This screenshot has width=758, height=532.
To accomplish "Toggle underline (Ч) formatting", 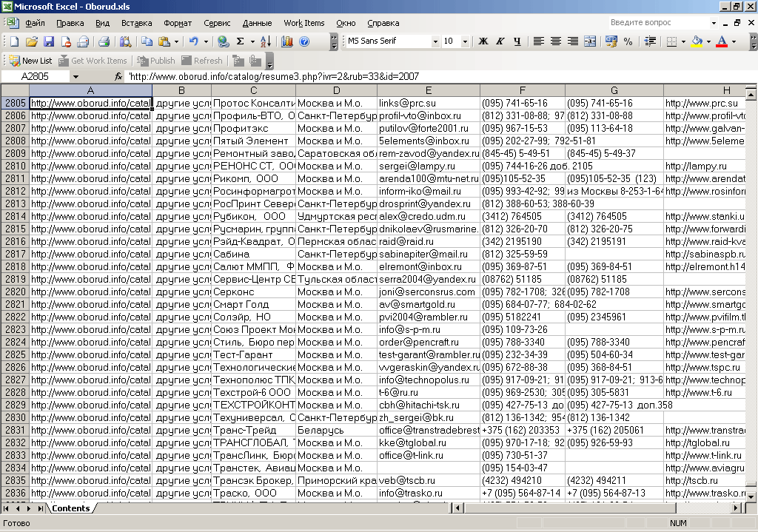I will tap(517, 41).
